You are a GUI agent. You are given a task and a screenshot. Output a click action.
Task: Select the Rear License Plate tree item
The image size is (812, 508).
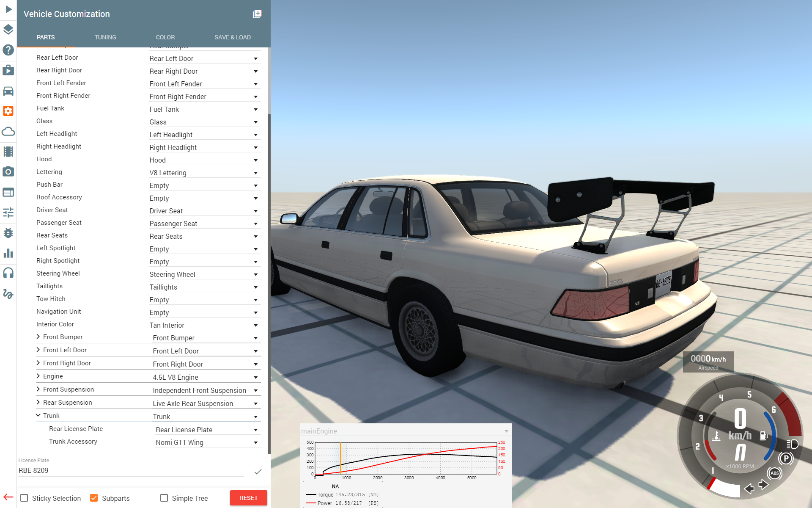[x=76, y=429]
